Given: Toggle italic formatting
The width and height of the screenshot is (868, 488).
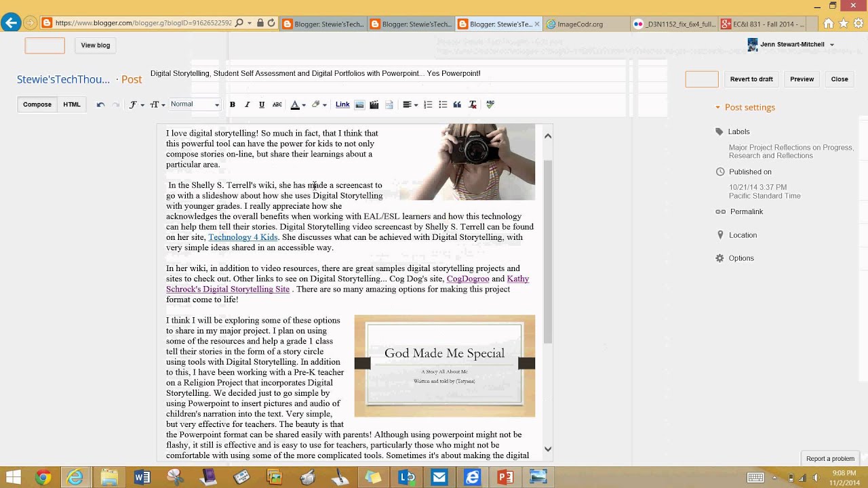Looking at the screenshot, I should pyautogui.click(x=247, y=104).
